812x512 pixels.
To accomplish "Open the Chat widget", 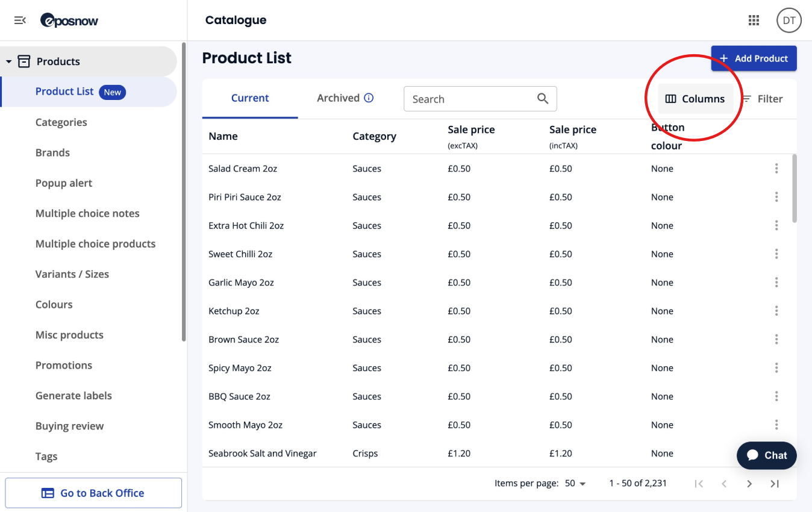I will (x=767, y=455).
